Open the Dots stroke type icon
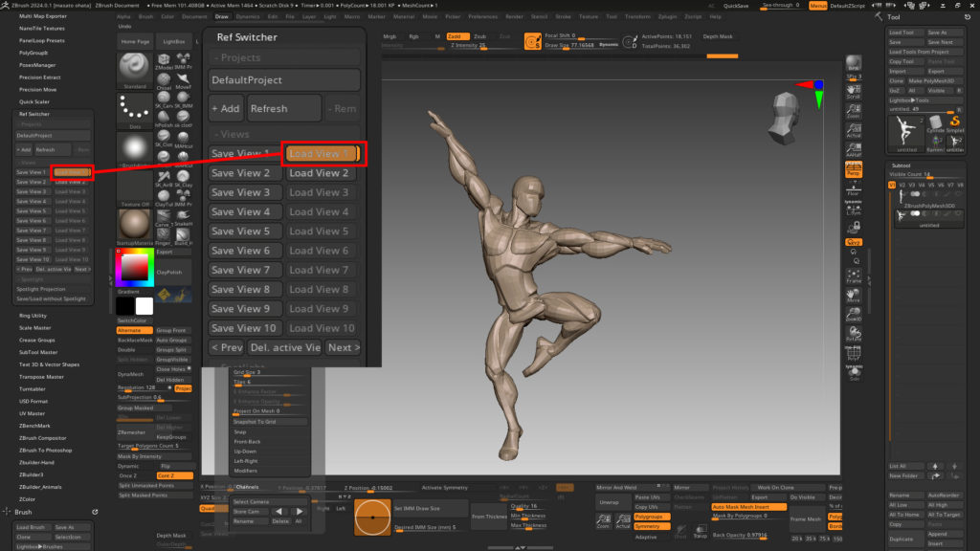 click(134, 111)
